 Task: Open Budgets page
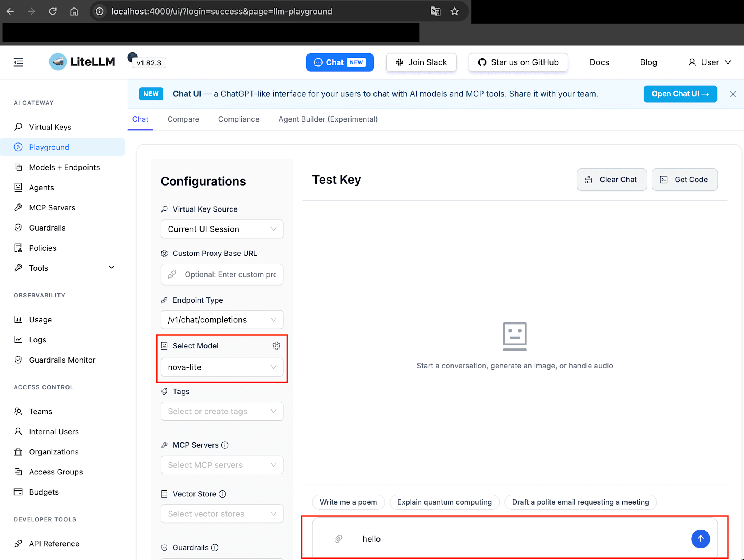62,492
